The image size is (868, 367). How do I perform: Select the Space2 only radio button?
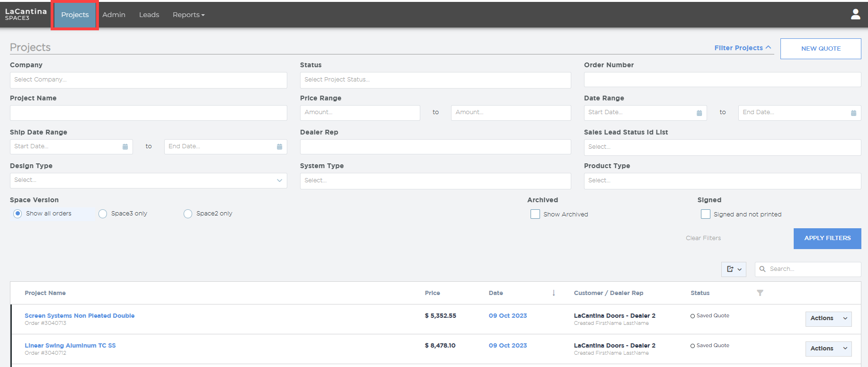188,214
